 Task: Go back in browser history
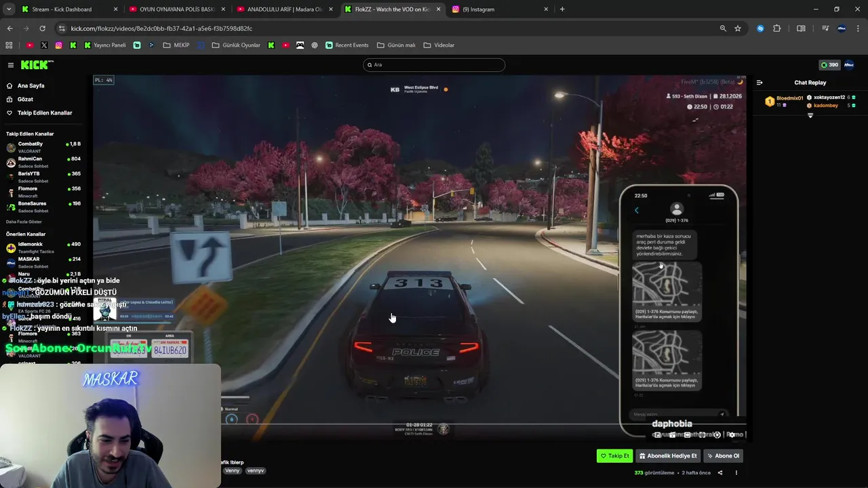9,28
